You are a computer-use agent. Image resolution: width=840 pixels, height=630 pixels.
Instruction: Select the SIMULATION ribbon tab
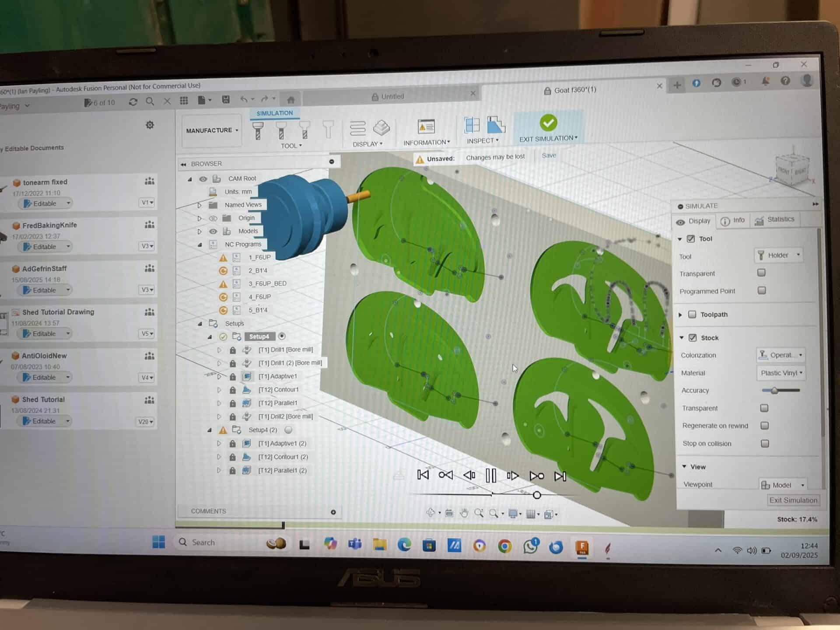click(x=275, y=113)
